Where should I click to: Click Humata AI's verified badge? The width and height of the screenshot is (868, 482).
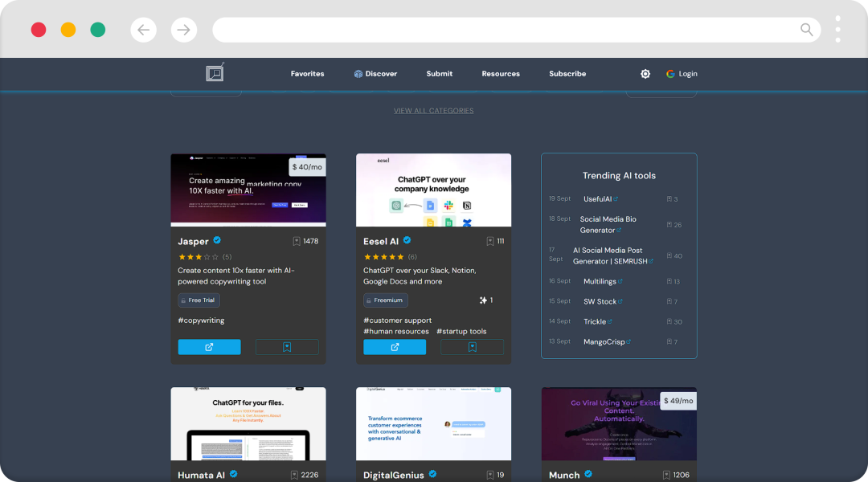pyautogui.click(x=234, y=474)
